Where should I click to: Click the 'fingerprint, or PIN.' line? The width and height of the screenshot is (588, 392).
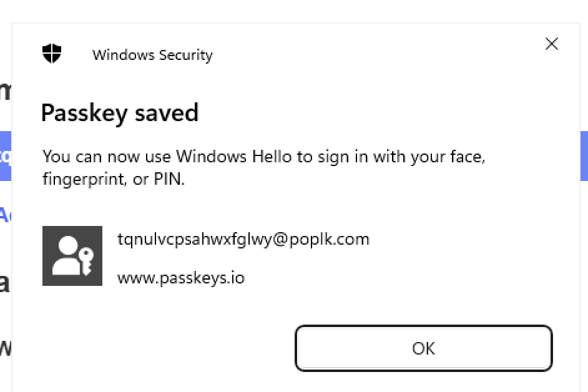tap(114, 180)
